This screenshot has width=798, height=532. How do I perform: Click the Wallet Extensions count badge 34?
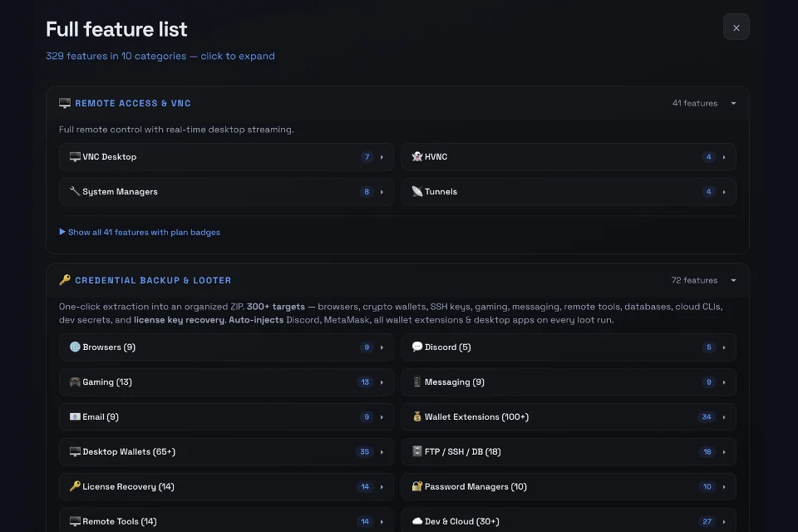click(x=707, y=417)
